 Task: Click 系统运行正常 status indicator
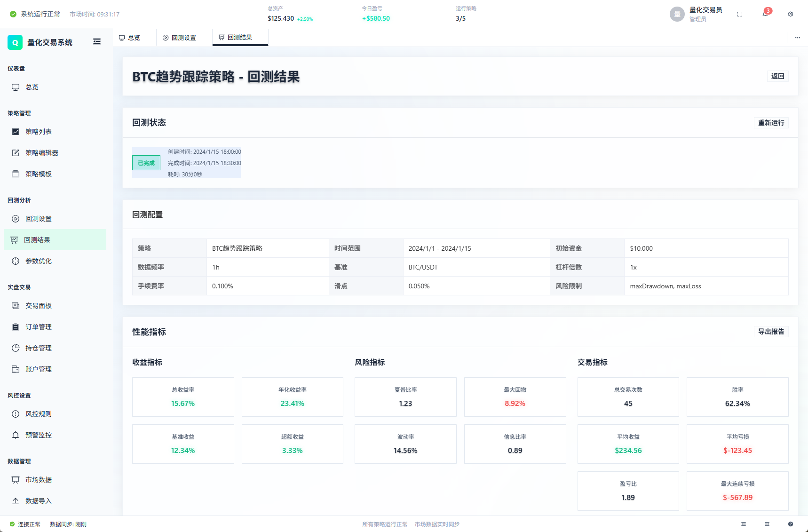(35, 14)
